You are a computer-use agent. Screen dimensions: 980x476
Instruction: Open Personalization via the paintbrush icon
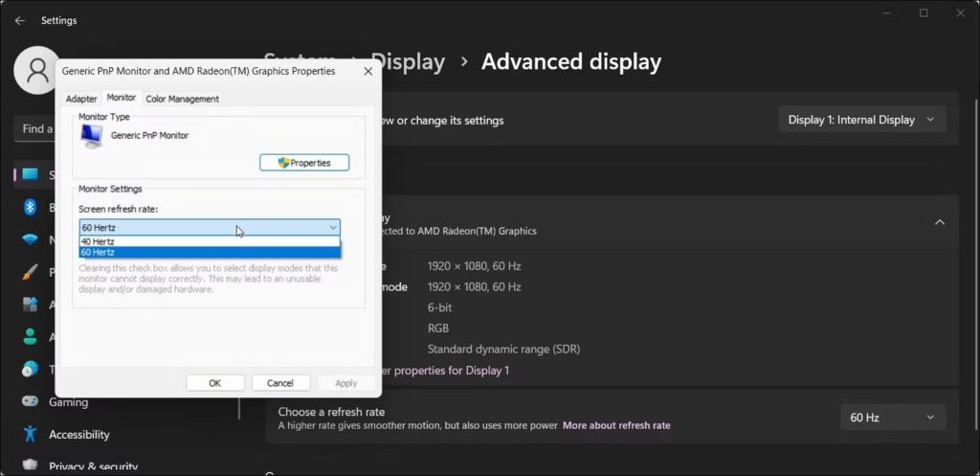(x=30, y=272)
